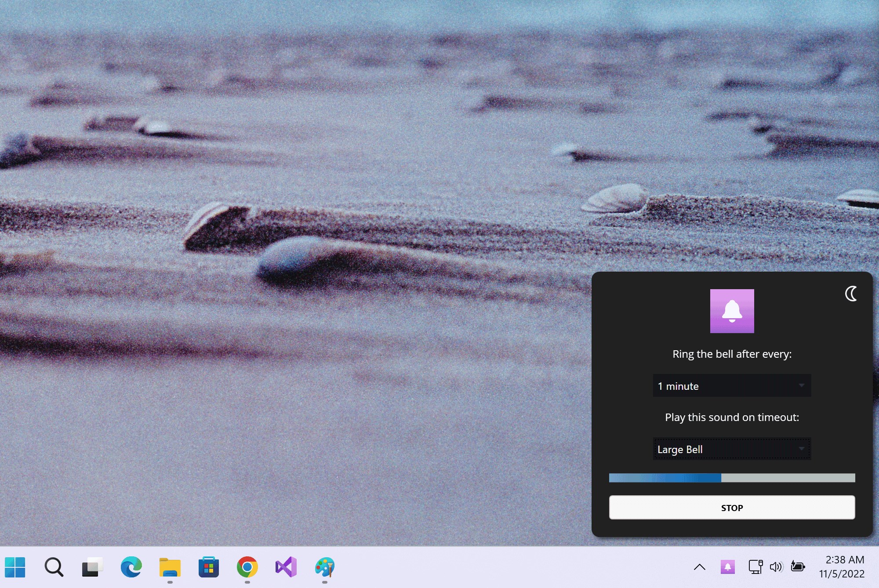Viewport: 879px width, 588px height.
Task: Open Task View from taskbar
Action: click(92, 567)
